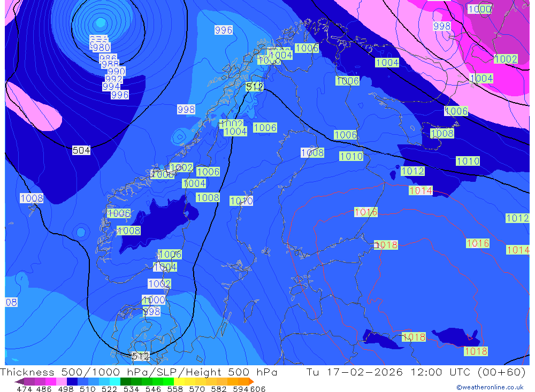Click the green 1002 label at upper right

(506, 59)
